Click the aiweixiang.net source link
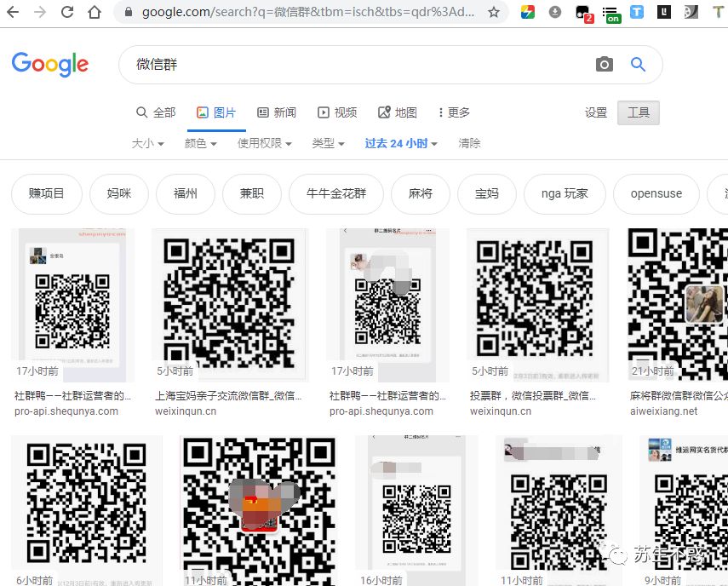The image size is (728, 586). pyautogui.click(x=663, y=411)
